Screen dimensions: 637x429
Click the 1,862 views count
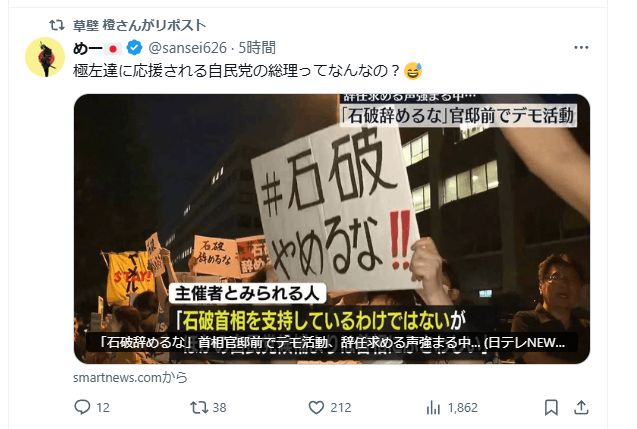(463, 407)
